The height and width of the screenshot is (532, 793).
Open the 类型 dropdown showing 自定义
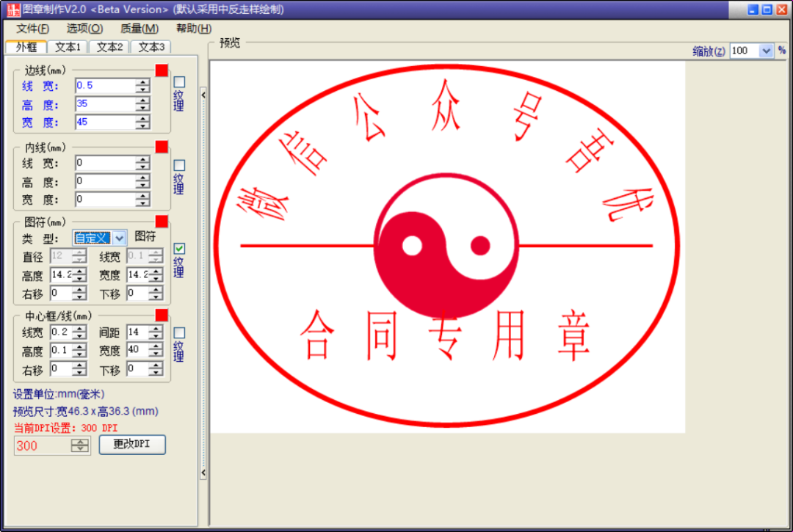[x=99, y=237]
